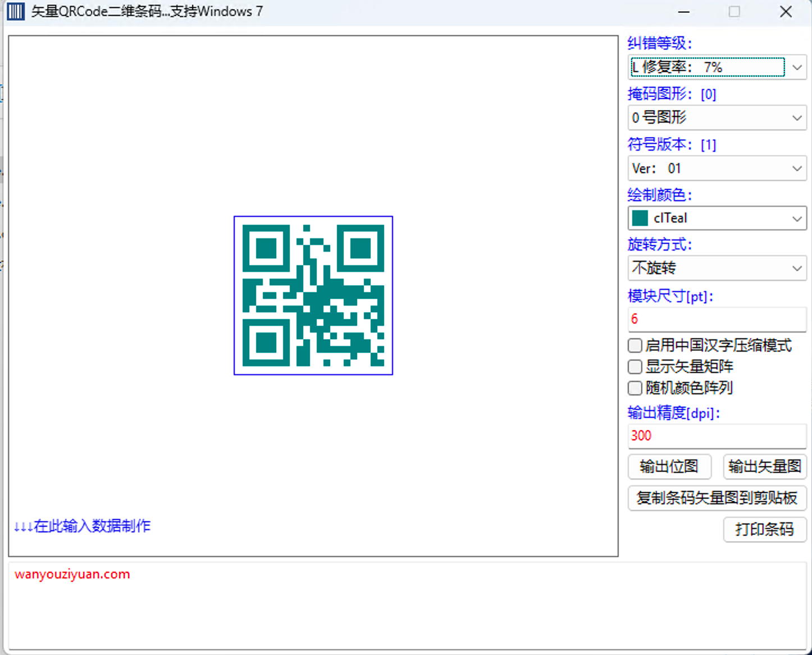Image resolution: width=812 pixels, height=655 pixels.
Task: Open the mask pattern dropdown showing 0号图形
Action: coord(717,117)
